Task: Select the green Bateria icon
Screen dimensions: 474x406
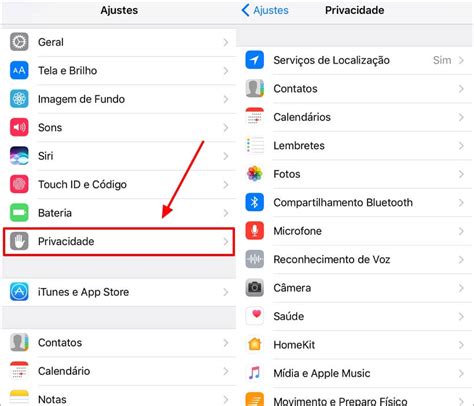Action: [x=19, y=213]
